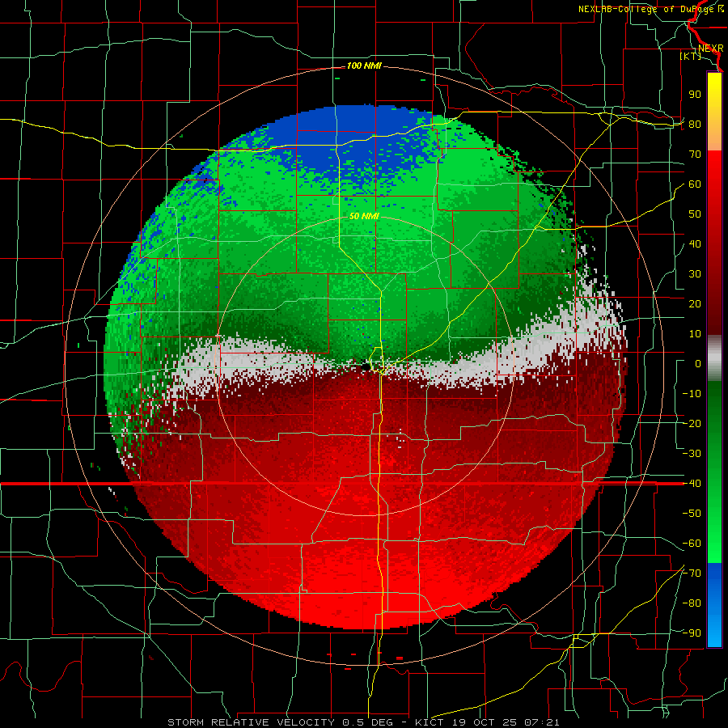Click the -60 value on velocity scale
This screenshot has height=728, width=728.
(x=692, y=544)
